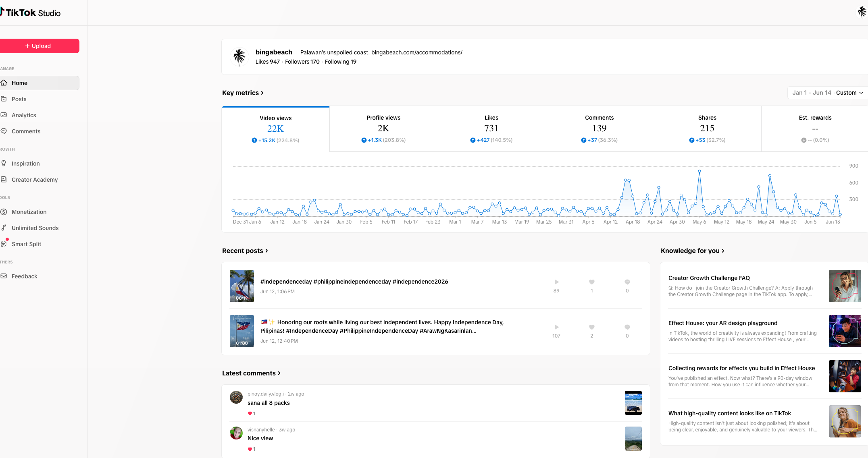Click the Posts folder icon
The width and height of the screenshot is (868, 458).
[4, 99]
